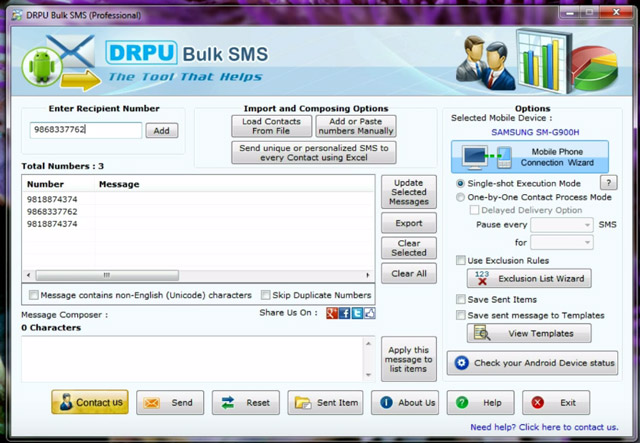Click the SAMSUNG SM-G900H device name
Viewport: 640px width, 443px height.
tap(535, 132)
